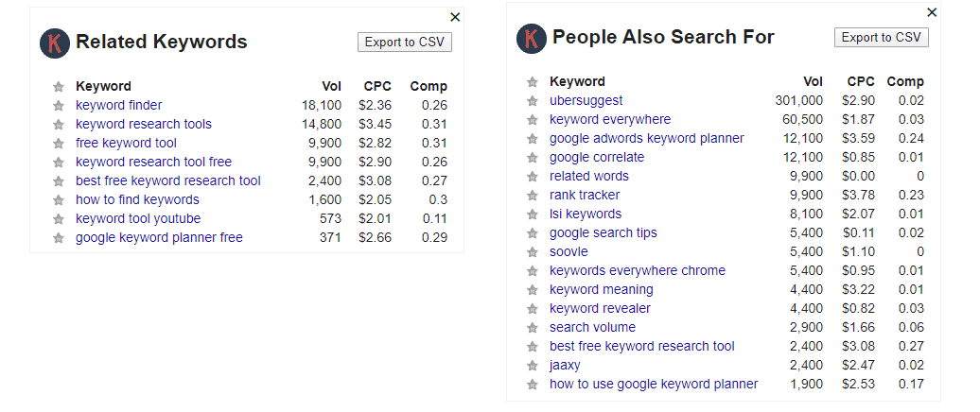980x412 pixels.
Task: Favorite 'keyword tool youtube' with star
Action: [59, 219]
